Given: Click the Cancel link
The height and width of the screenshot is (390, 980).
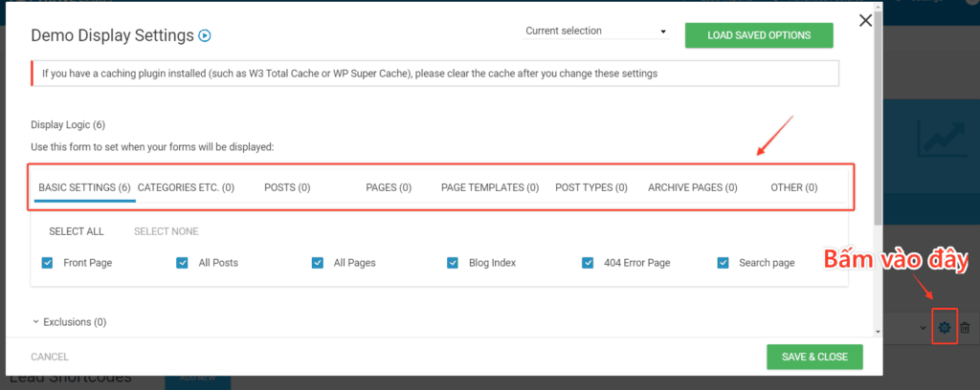Looking at the screenshot, I should tap(50, 357).
